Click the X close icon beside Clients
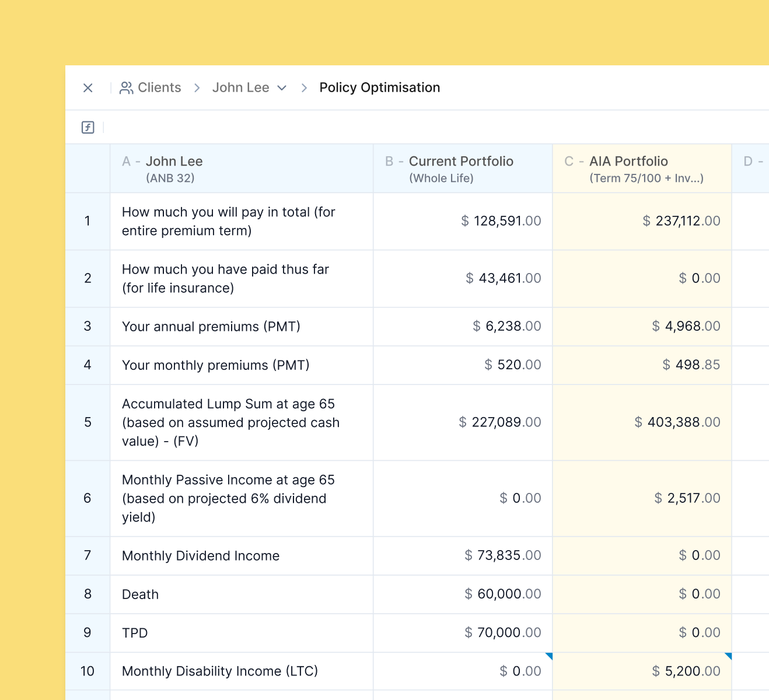The image size is (769, 700). pos(88,87)
